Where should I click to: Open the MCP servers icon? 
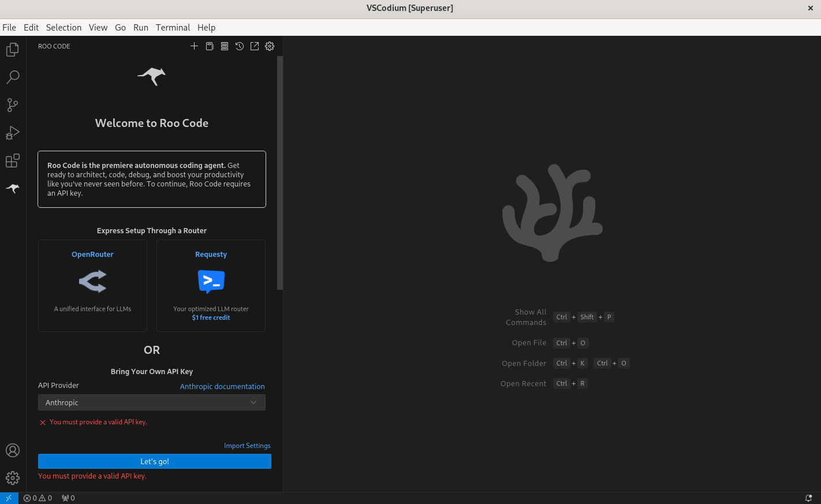(x=225, y=46)
